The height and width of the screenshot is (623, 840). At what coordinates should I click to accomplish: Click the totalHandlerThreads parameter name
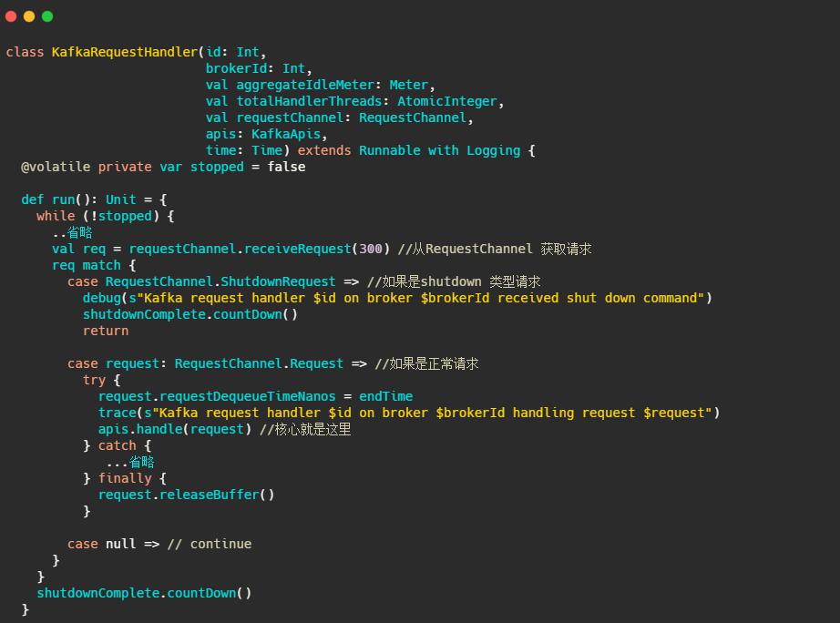point(309,101)
